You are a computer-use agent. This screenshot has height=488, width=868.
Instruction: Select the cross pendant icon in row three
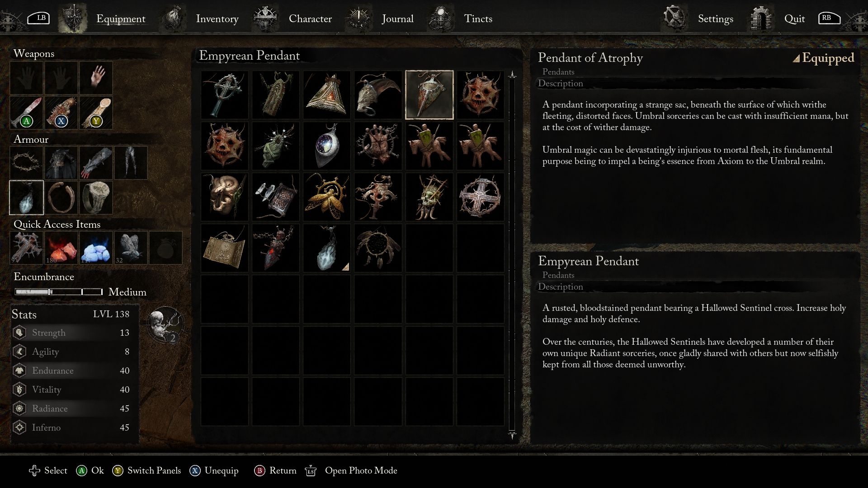click(x=480, y=197)
